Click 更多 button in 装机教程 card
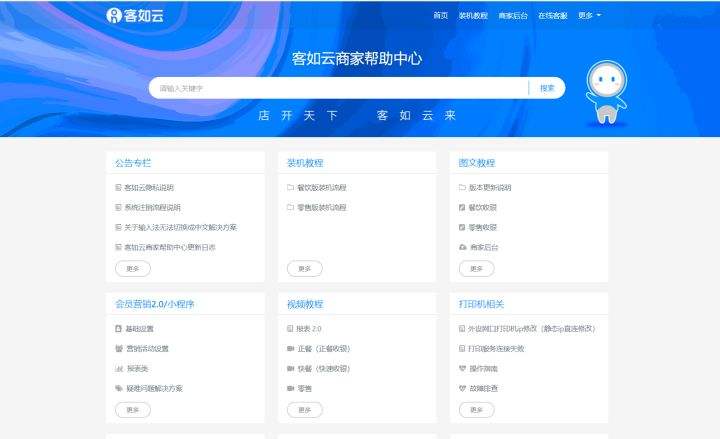 point(305,269)
